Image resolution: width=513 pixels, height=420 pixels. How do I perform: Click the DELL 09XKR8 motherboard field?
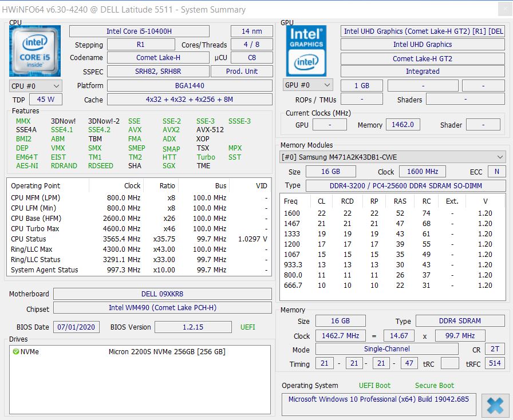click(x=162, y=294)
